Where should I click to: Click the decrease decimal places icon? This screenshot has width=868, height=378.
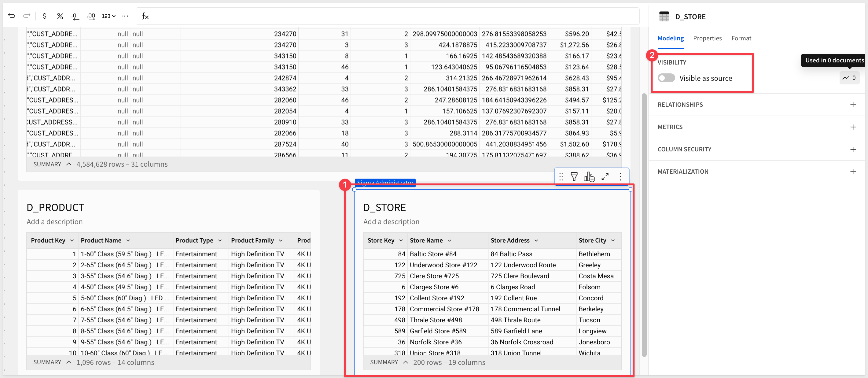coord(75,16)
